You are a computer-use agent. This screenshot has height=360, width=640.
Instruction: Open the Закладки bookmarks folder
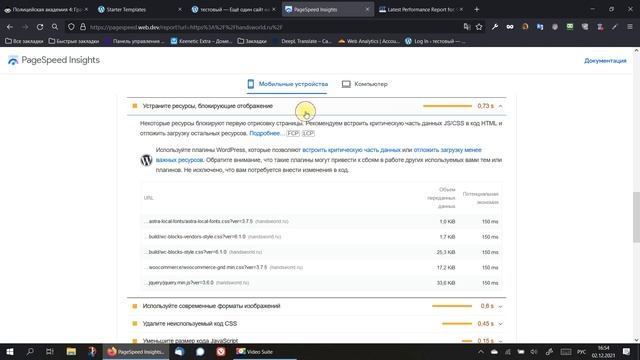(252, 41)
